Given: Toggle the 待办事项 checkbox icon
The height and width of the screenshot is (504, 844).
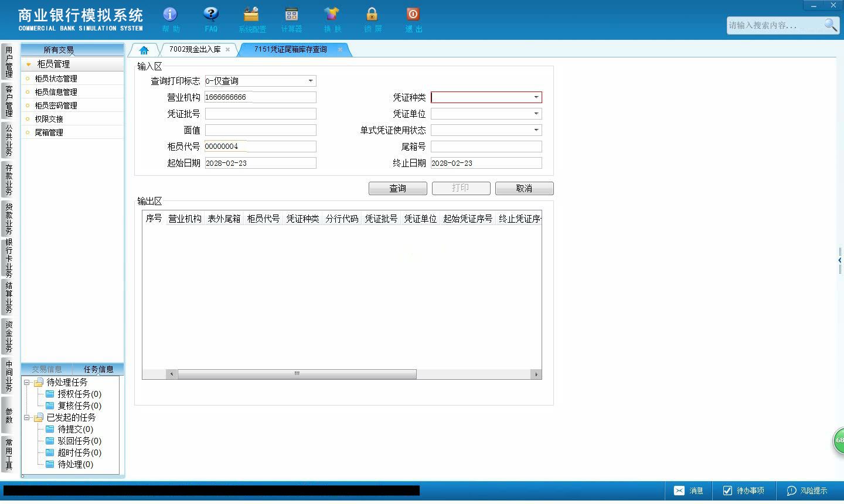Looking at the screenshot, I should [727, 491].
